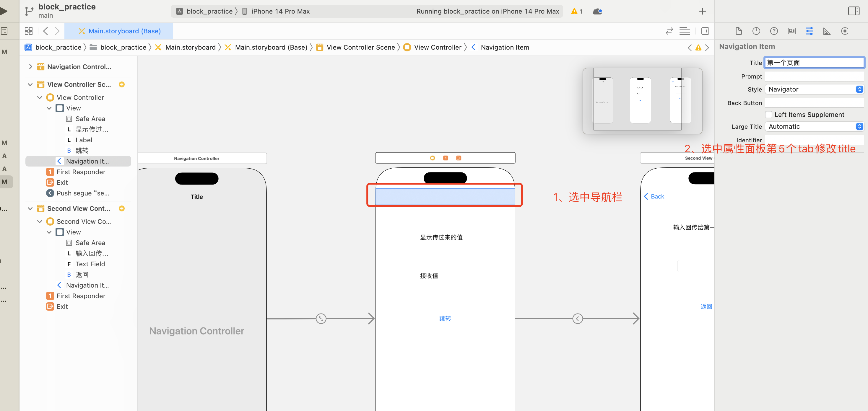Viewport: 868px width, 411px height.
Task: Click the Navigation Controller scene icon
Action: click(40, 66)
